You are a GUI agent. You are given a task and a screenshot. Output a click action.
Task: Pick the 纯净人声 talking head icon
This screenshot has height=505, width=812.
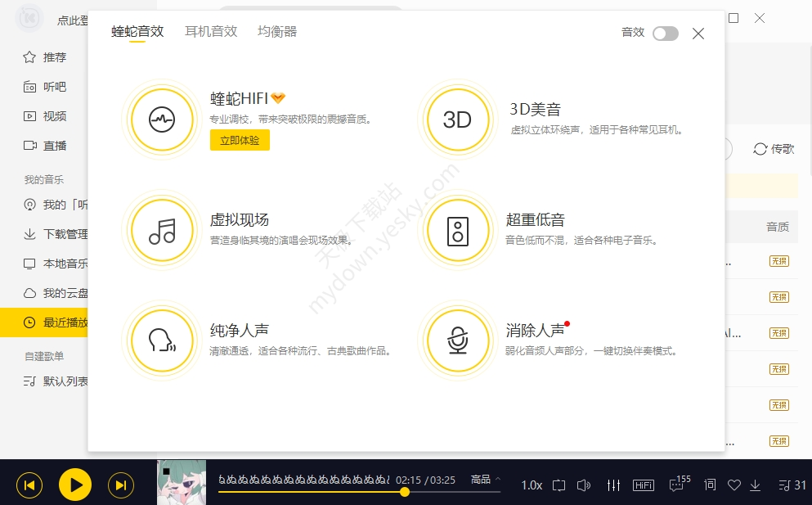pos(162,340)
